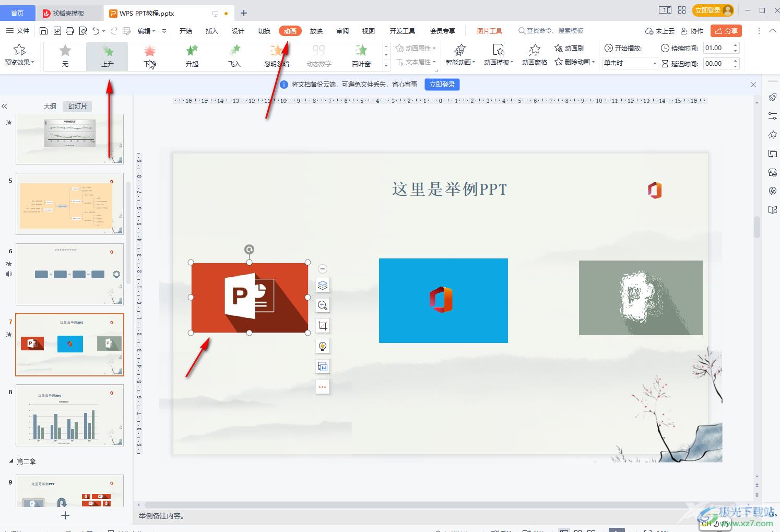Click the three-dots more icon beside image
Viewport: 780px width, 532px height.
[323, 387]
